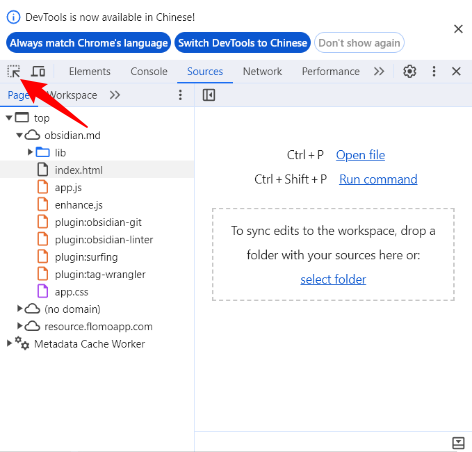Expand the resource.flomoapp.com domain

point(20,326)
